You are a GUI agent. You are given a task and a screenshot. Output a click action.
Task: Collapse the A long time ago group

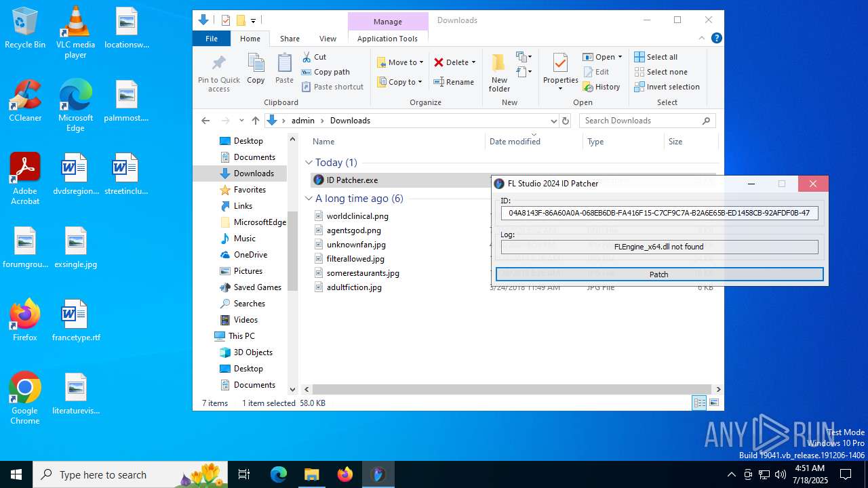(309, 199)
